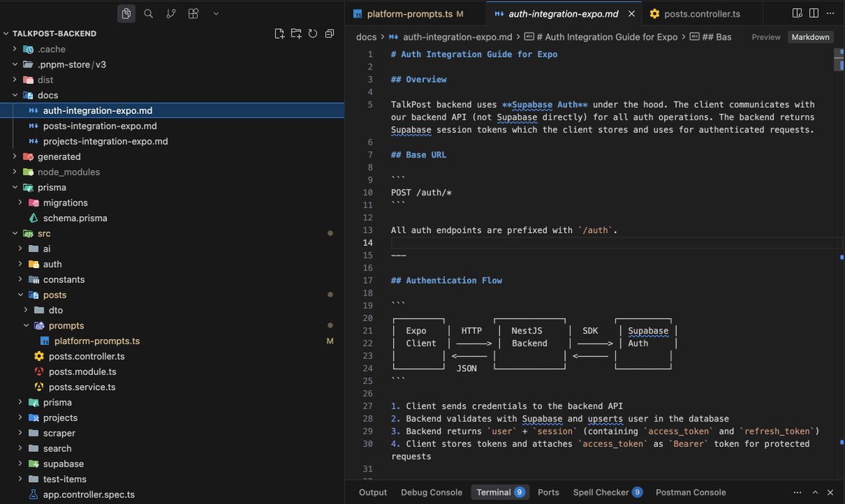Click the New Folder icon in explorer header
This screenshot has width=845, height=504.
click(296, 33)
